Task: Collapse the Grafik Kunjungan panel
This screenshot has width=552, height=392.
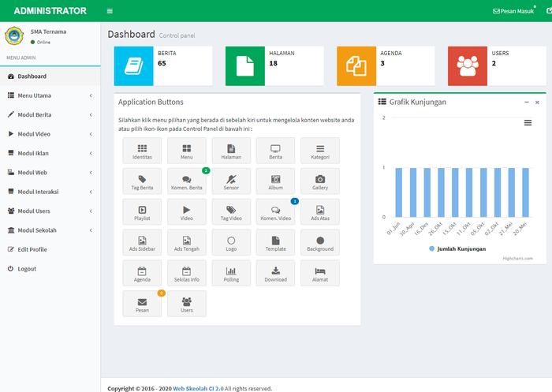Action: tap(527, 103)
